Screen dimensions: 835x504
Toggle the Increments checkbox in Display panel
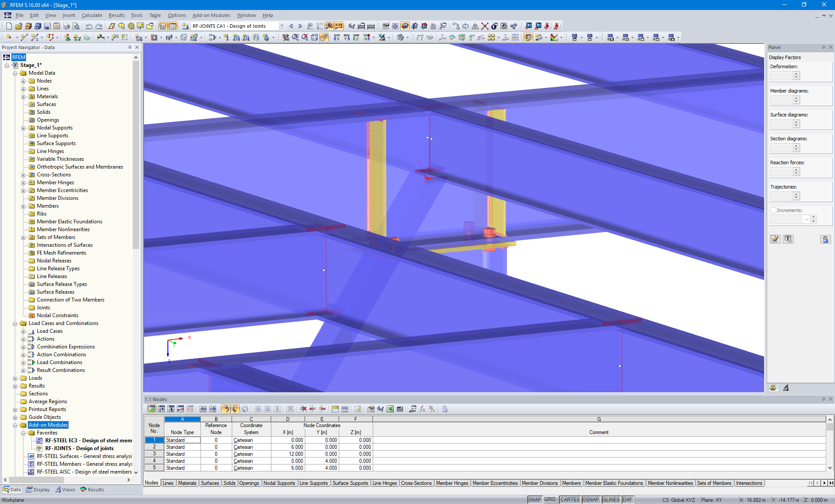pyautogui.click(x=774, y=210)
